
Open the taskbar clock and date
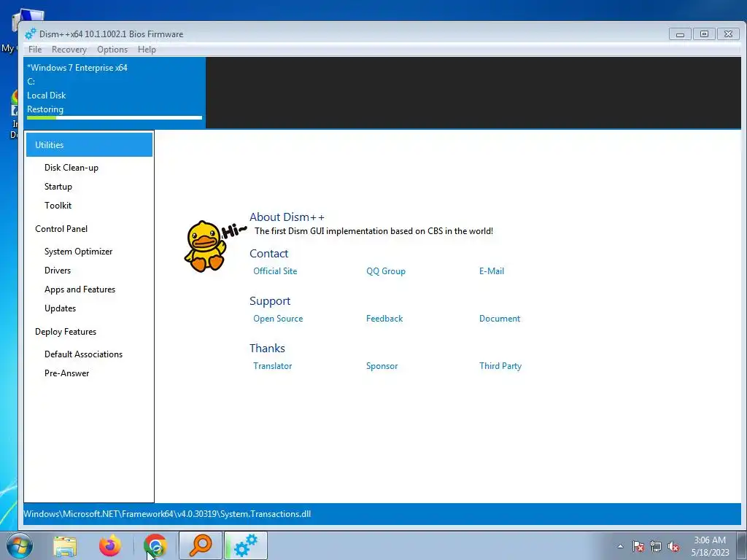pyautogui.click(x=710, y=546)
